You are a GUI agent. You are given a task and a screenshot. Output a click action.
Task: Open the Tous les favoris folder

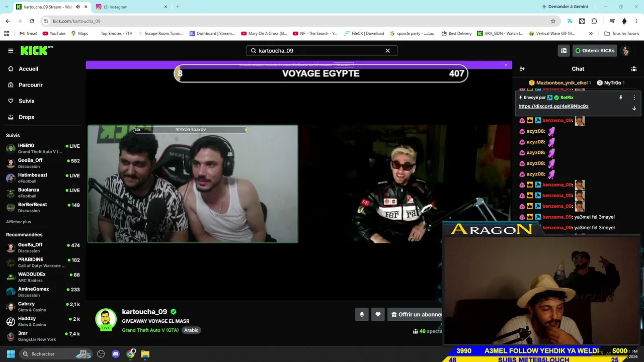pyautogui.click(x=622, y=34)
